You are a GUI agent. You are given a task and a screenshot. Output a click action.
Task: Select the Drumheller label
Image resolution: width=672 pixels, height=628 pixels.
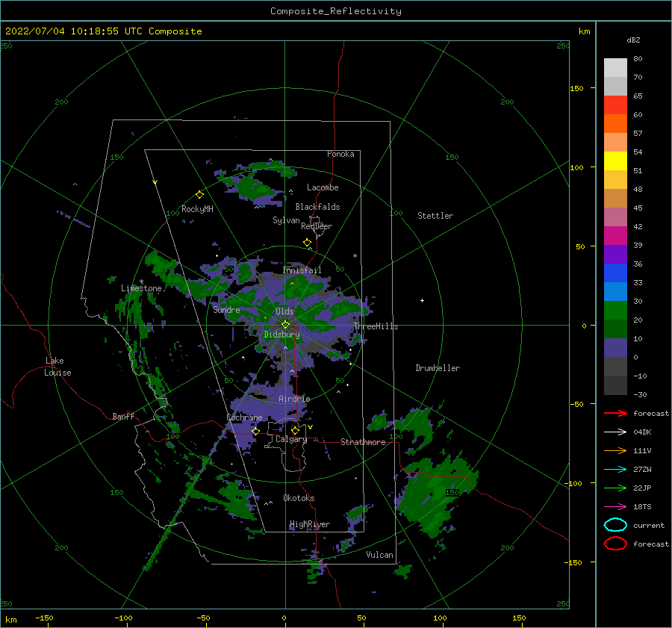(x=438, y=368)
